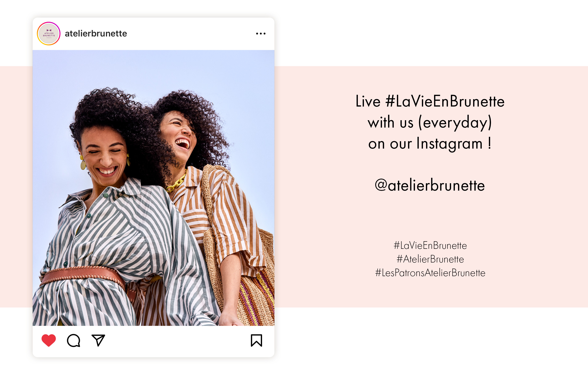This screenshot has width=588, height=381.
Task: Open the post photo of two women
Action: tap(154, 188)
